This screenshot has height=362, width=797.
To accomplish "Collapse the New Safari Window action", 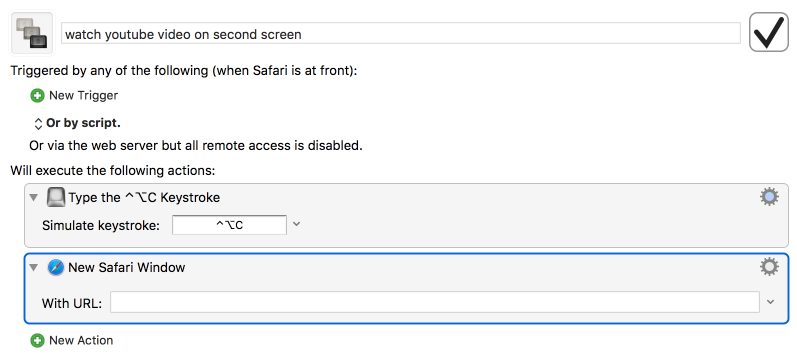I will pyautogui.click(x=34, y=267).
